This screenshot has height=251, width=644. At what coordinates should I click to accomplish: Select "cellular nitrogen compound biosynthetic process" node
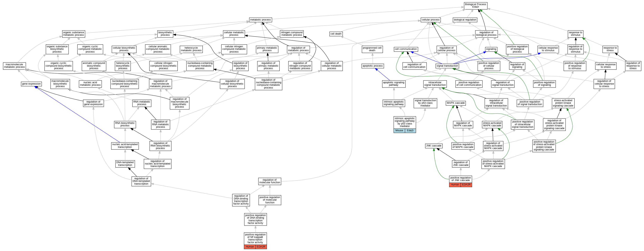(163, 66)
